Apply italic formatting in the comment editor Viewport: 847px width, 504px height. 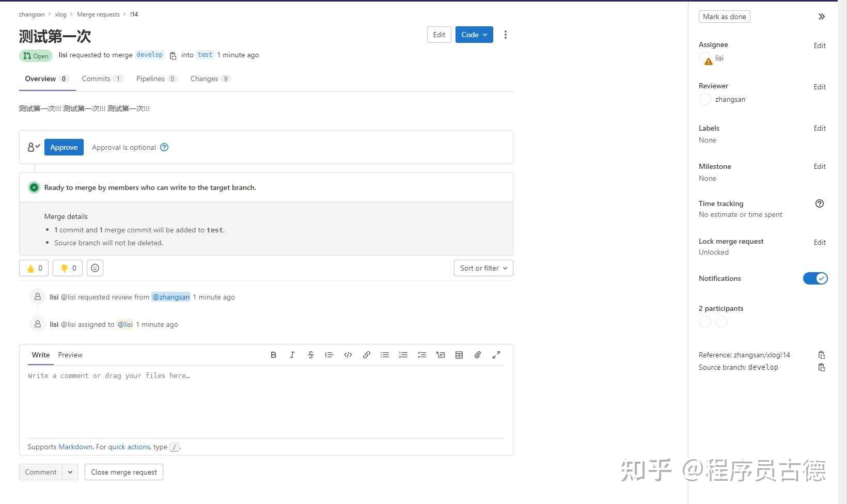click(x=292, y=355)
